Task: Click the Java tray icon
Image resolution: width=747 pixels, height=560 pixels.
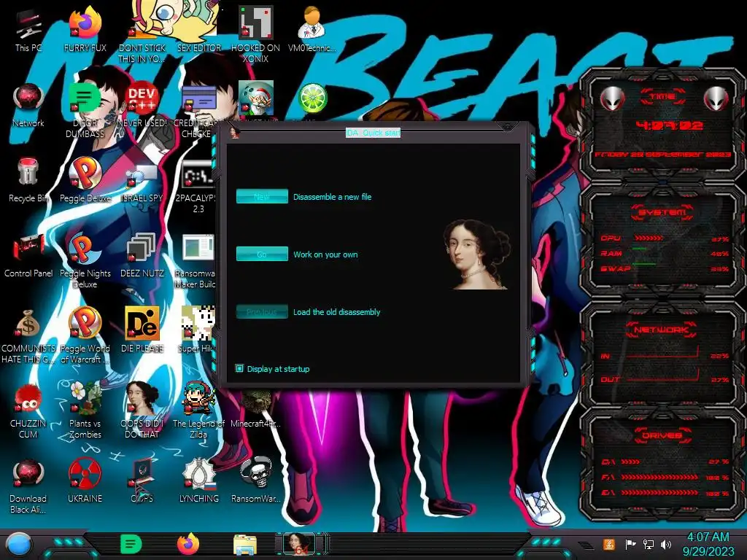Action: (609, 544)
